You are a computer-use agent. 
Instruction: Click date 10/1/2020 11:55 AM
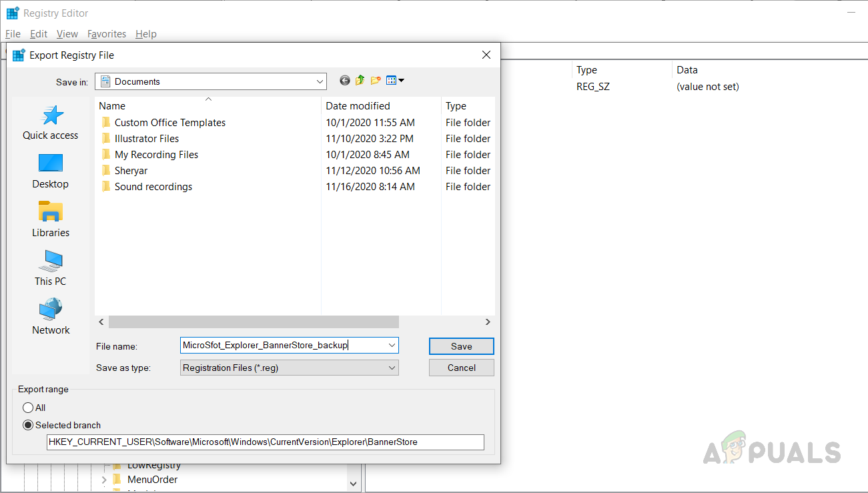[x=370, y=123]
